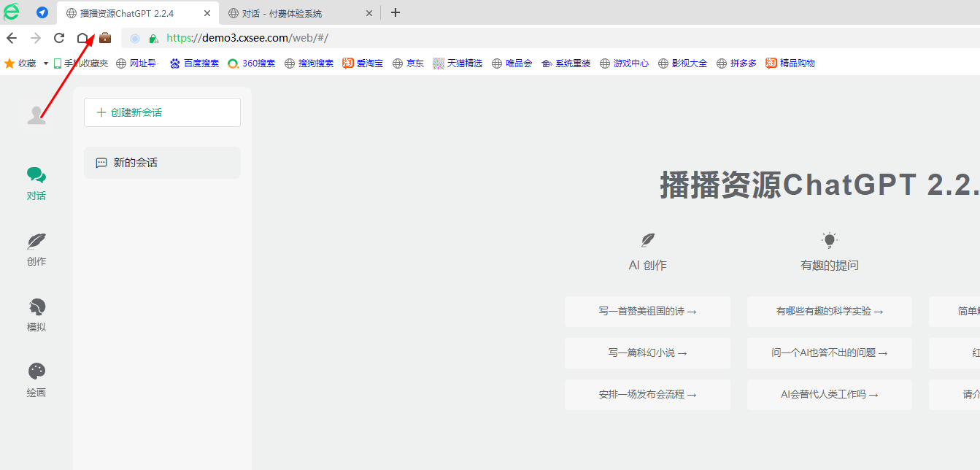980x470 pixels.
Task: Choose 写一首赞美祖国的诗 prompt
Action: (x=647, y=312)
